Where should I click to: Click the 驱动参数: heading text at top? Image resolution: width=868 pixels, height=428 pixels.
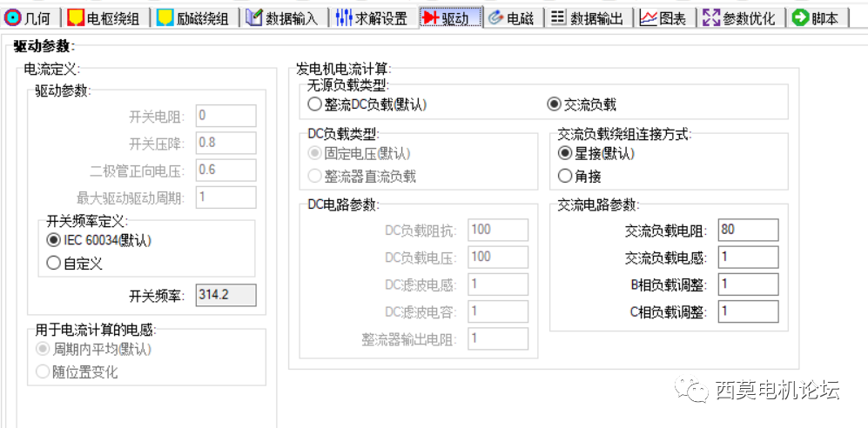[x=44, y=46]
